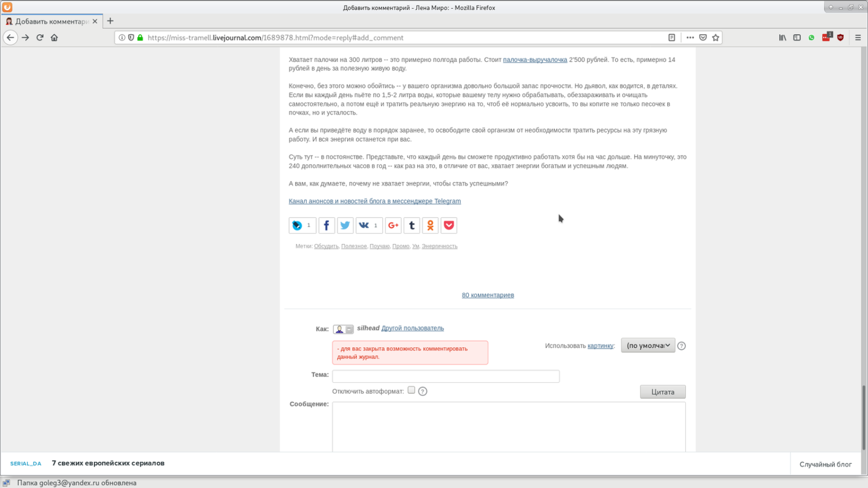
Task: Toggle the Отключить автоформат checkbox
Action: (411, 390)
